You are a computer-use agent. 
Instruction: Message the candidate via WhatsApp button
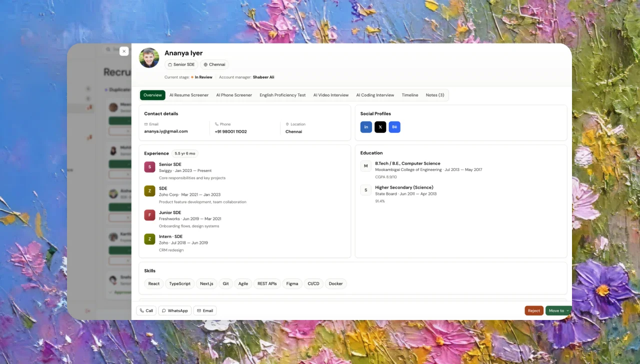click(x=175, y=310)
